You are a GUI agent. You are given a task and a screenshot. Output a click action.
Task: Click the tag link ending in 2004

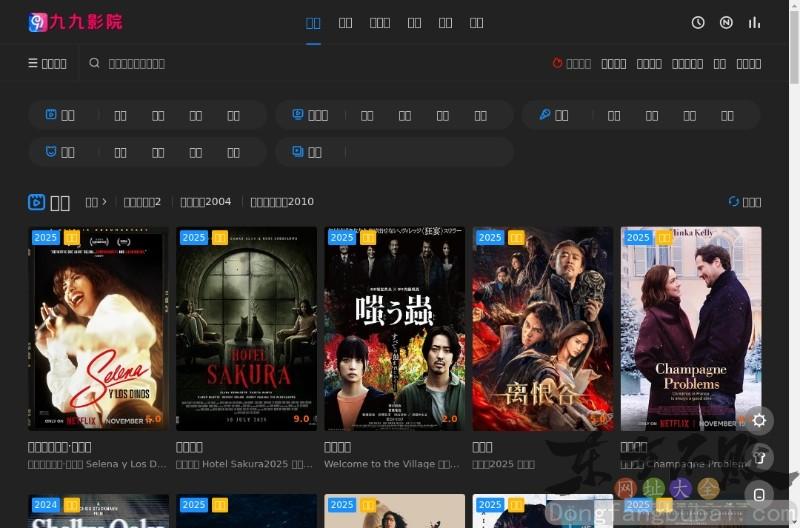205,201
